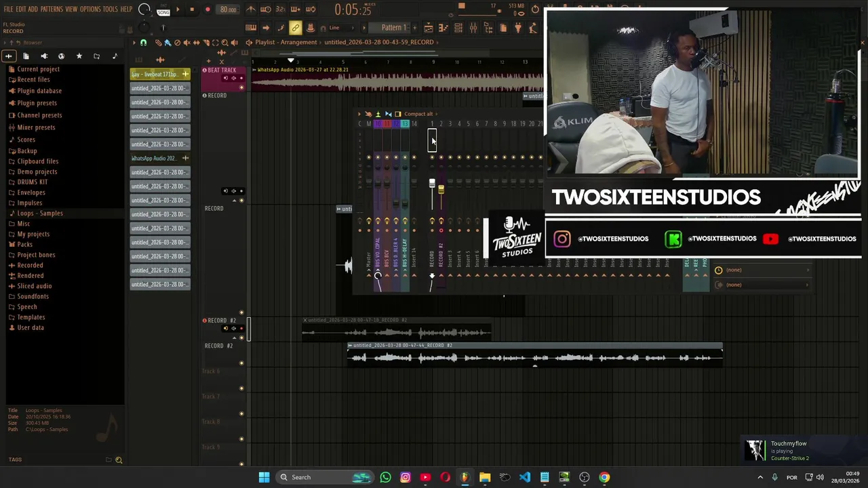Select the playlist Zoom tool
The image size is (868, 488).
[x=224, y=43]
